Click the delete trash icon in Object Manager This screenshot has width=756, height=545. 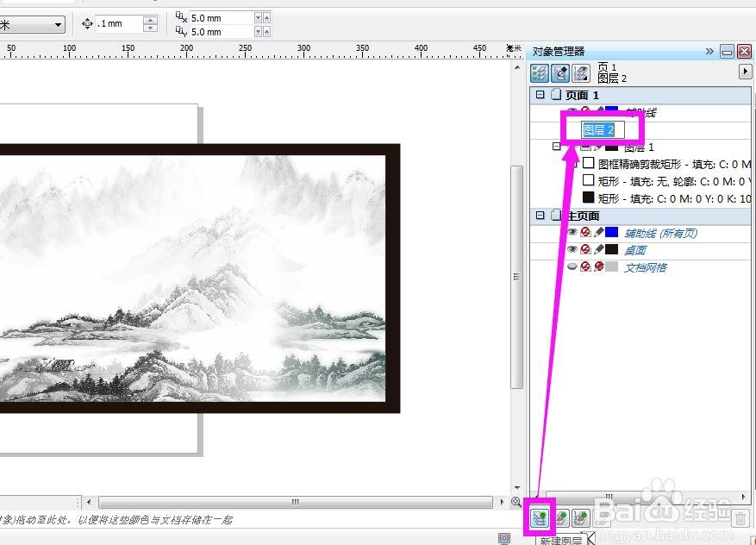click(740, 518)
